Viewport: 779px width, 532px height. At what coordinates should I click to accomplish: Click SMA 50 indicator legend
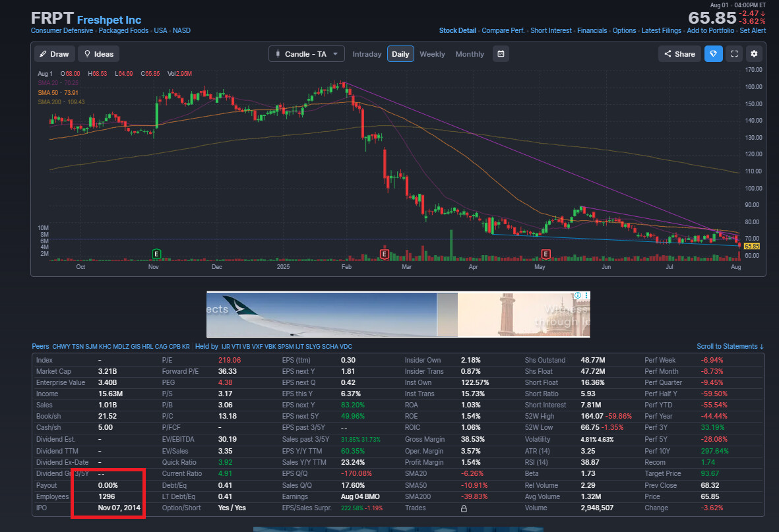(57, 93)
